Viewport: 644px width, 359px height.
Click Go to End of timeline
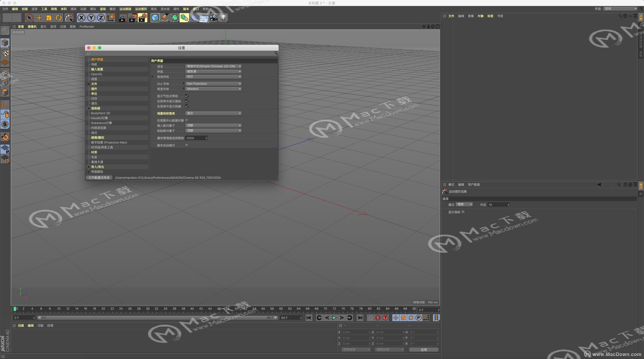coord(360,318)
